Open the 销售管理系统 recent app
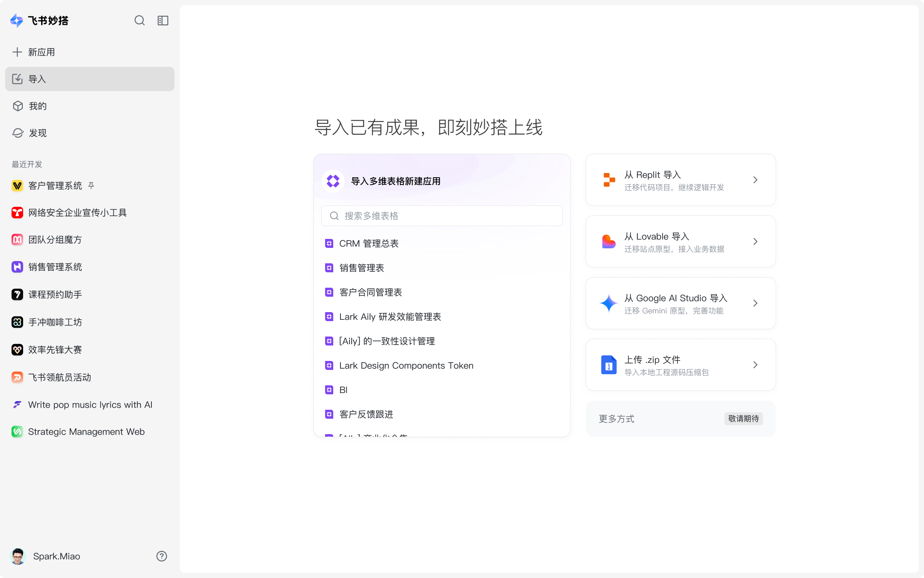The image size is (924, 578). [x=55, y=267]
